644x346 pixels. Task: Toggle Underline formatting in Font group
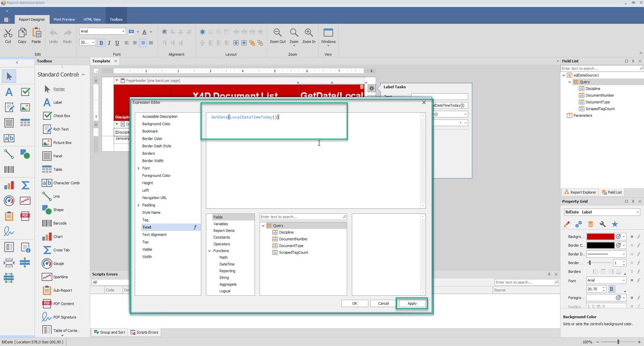tap(117, 43)
